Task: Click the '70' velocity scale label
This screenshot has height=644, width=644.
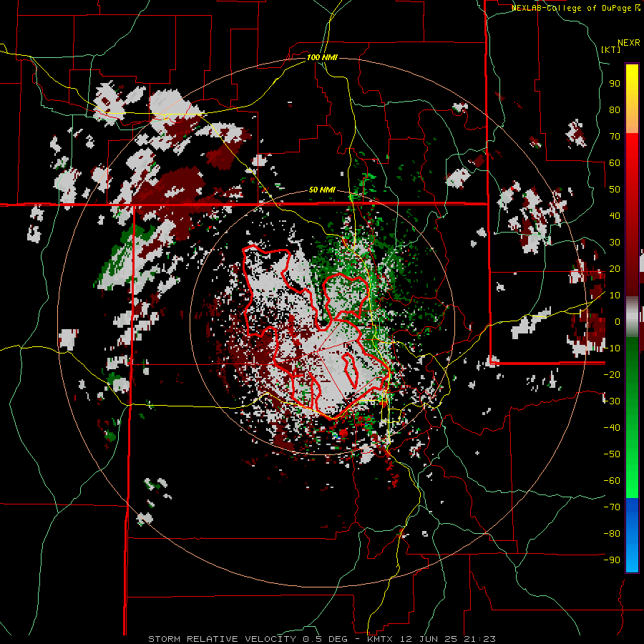Action: pyautogui.click(x=615, y=137)
